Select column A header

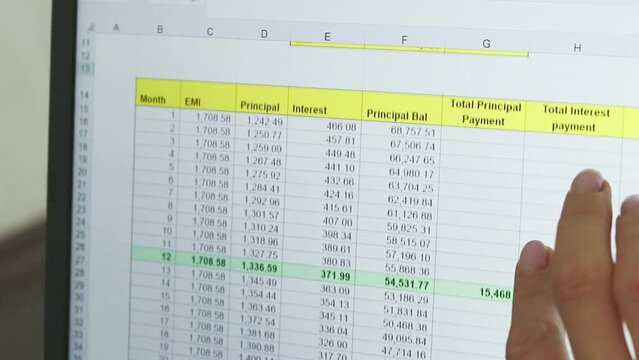pos(116,28)
